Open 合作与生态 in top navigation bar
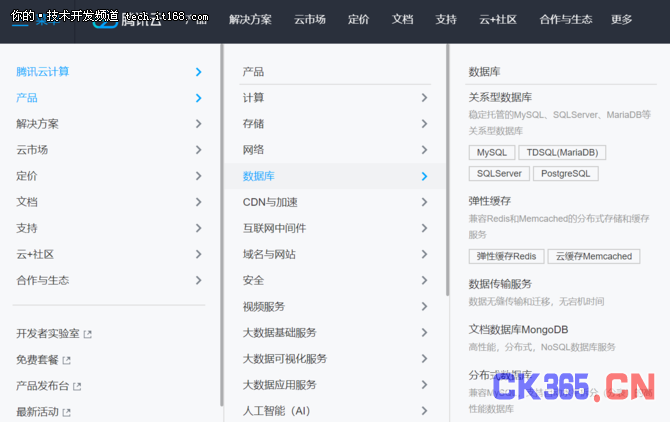 (566, 19)
